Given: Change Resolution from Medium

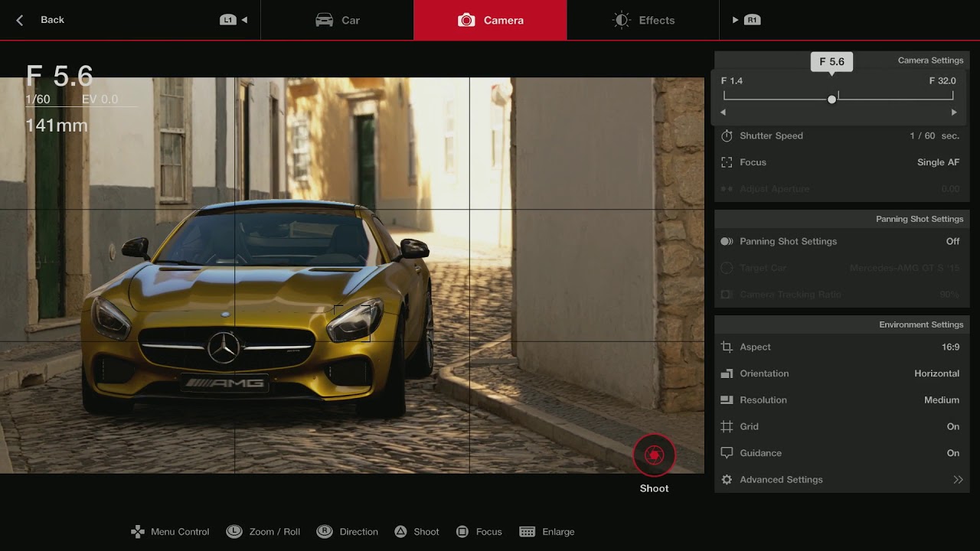Looking at the screenshot, I should click(941, 400).
